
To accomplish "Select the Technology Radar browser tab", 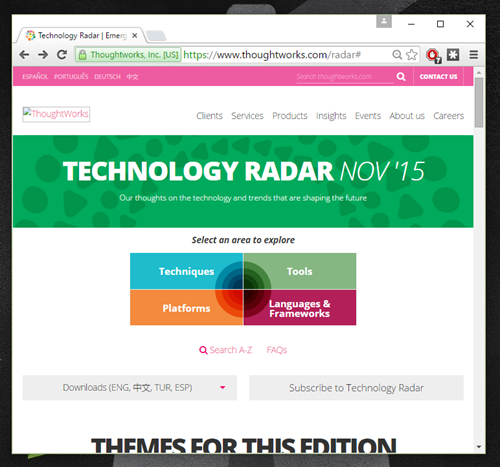I will 81,35.
